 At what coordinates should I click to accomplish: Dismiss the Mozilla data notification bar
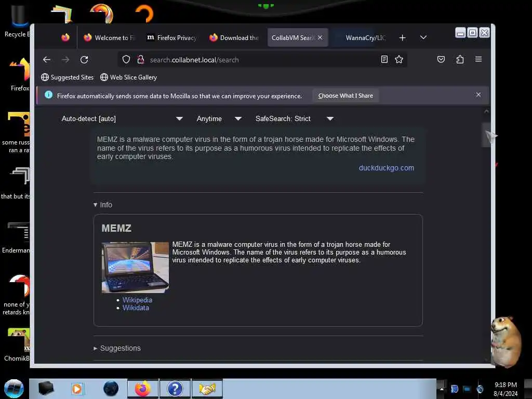tap(478, 95)
